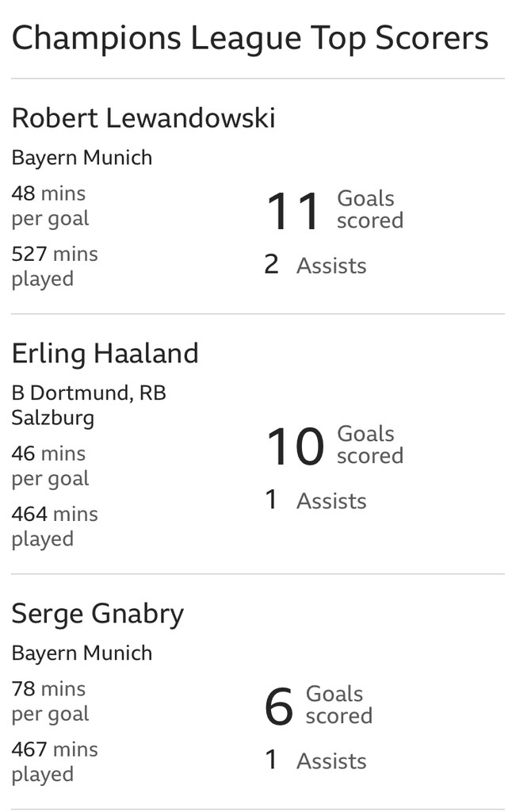
Task: Click Haaland's 1 Assists label
Action: (315, 501)
